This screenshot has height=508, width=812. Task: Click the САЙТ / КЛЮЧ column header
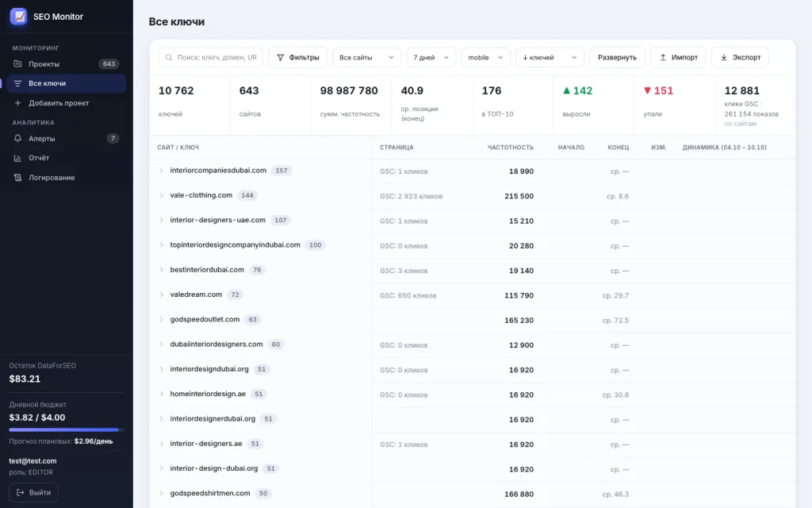pyautogui.click(x=178, y=148)
